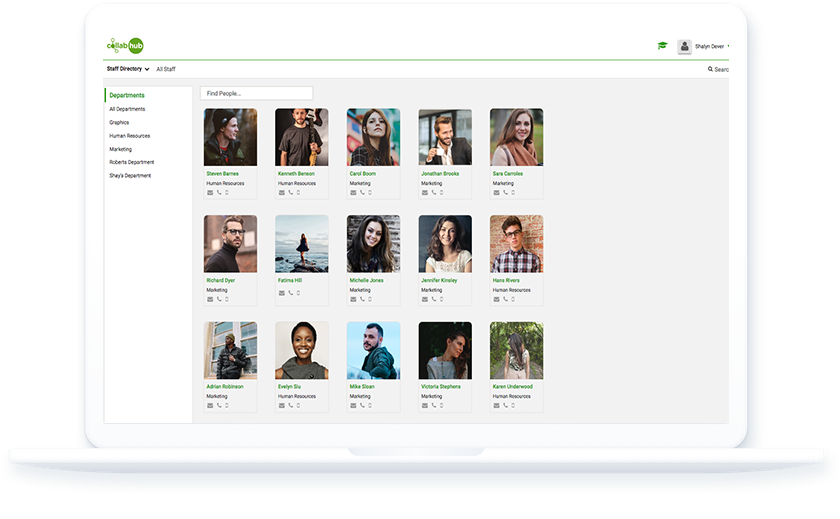Image resolution: width=840 pixels, height=519 pixels.
Task: Click the mobile icon for Steven Barnes
Action: coord(227,193)
